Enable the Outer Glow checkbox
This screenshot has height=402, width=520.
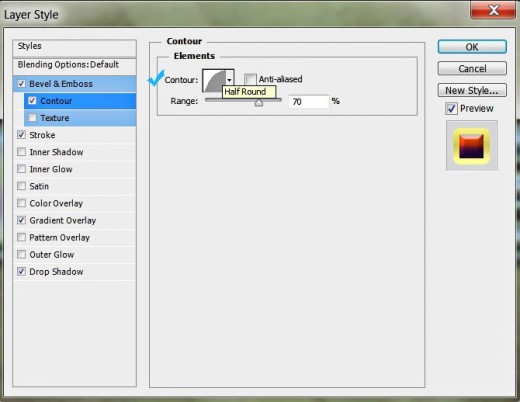click(21, 254)
